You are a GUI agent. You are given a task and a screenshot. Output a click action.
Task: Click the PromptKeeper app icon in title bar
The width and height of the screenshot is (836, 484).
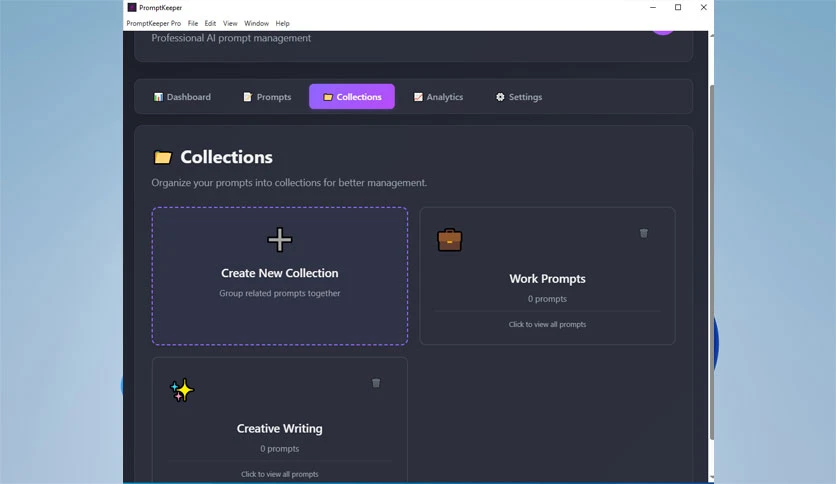click(132, 7)
